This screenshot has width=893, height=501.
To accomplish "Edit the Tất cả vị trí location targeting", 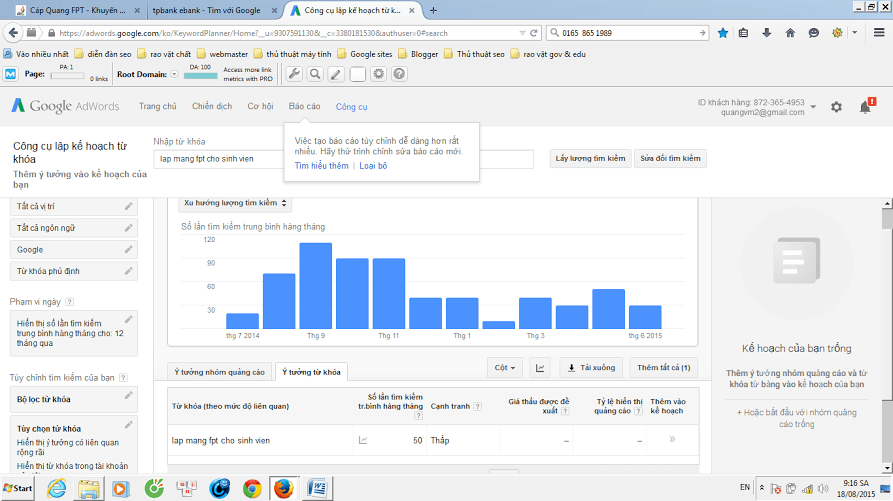I will tap(129, 206).
